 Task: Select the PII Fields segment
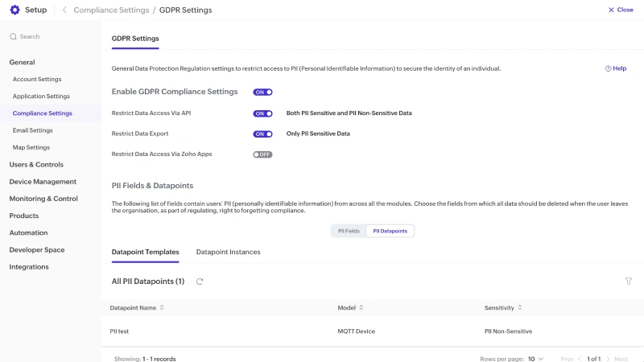tap(348, 231)
